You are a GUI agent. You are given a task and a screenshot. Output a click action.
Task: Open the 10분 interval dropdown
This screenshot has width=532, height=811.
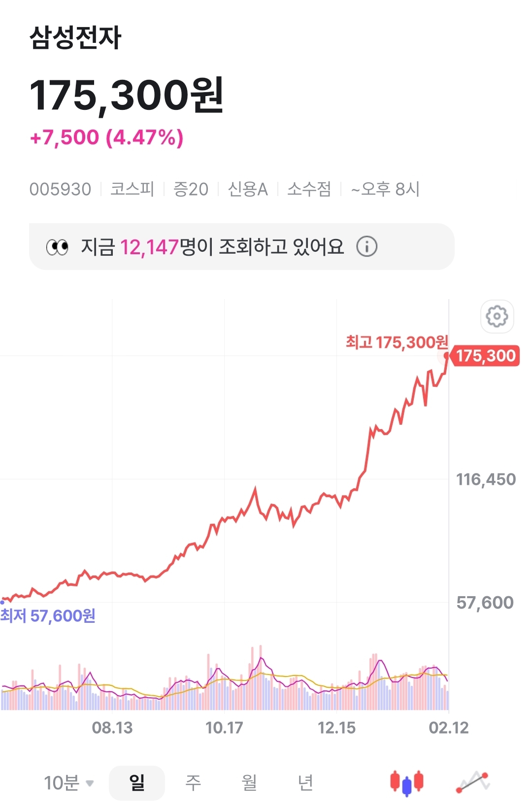point(68,782)
